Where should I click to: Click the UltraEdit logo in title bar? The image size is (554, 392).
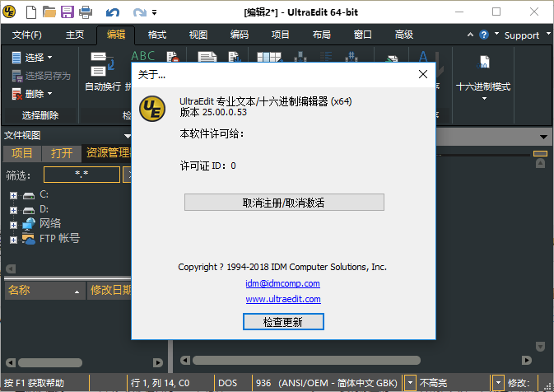pyautogui.click(x=9, y=12)
